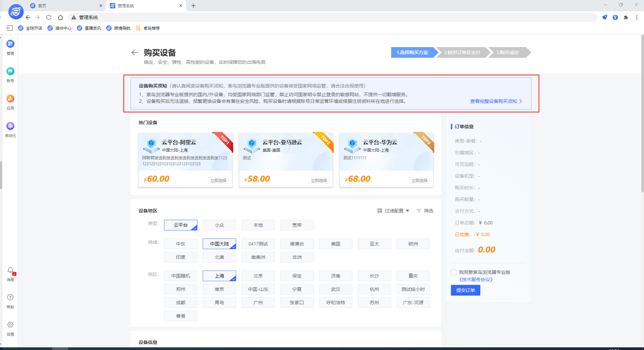
Task: Check the 我同意紫鸟浏览器专业版 agreement box
Action: 453,272
